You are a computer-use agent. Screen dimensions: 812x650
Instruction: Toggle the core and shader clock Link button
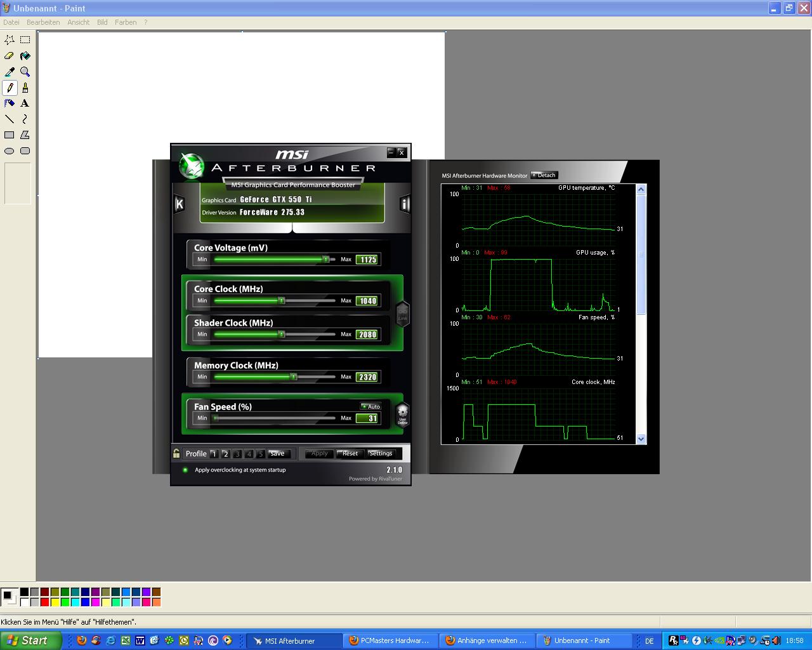402,314
